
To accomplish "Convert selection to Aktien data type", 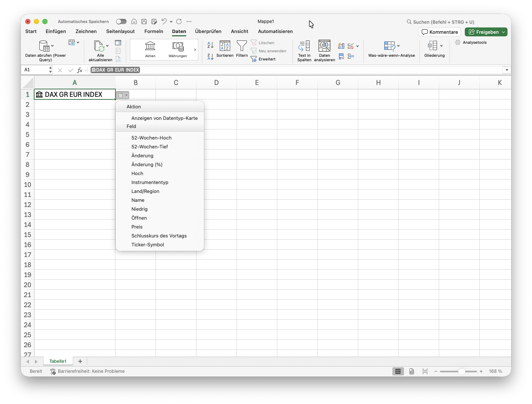I will coord(150,50).
